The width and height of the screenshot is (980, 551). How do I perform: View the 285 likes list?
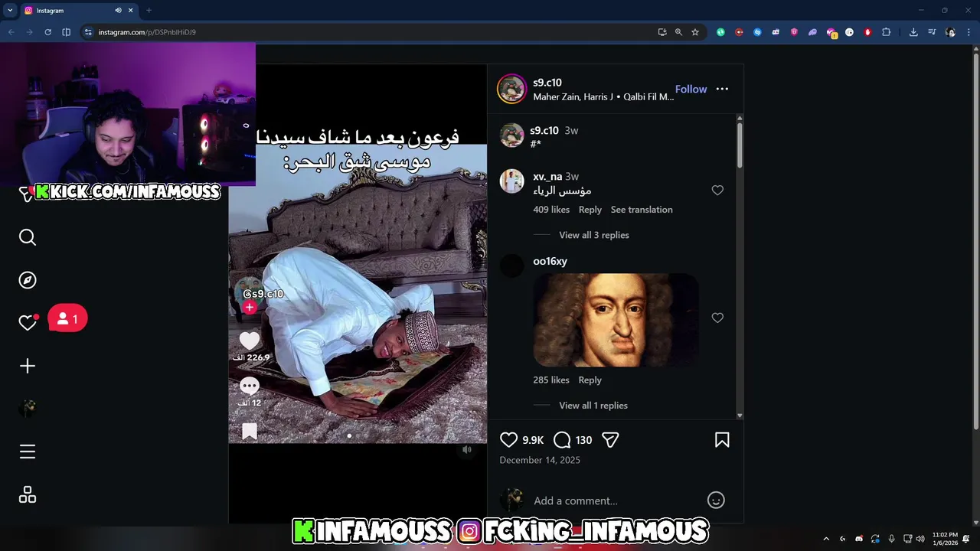click(x=551, y=380)
